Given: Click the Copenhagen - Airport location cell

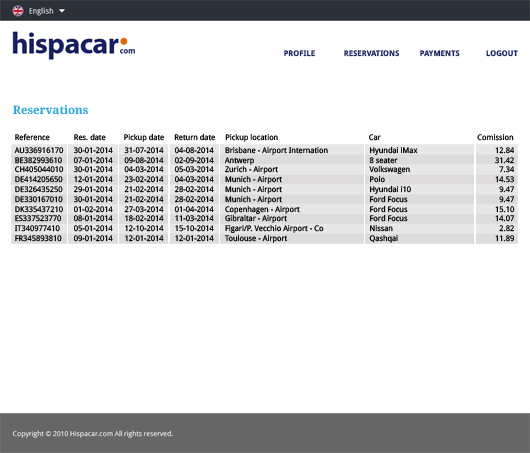Looking at the screenshot, I should pyautogui.click(x=292, y=209).
